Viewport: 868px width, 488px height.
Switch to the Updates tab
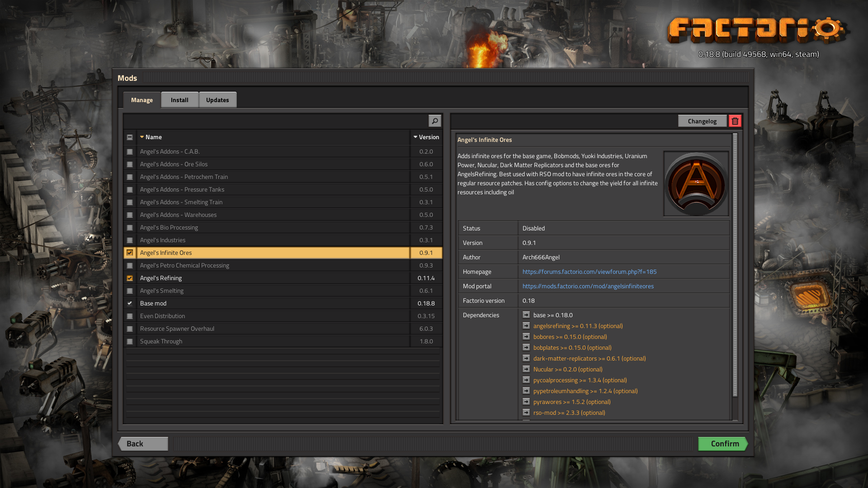[217, 100]
